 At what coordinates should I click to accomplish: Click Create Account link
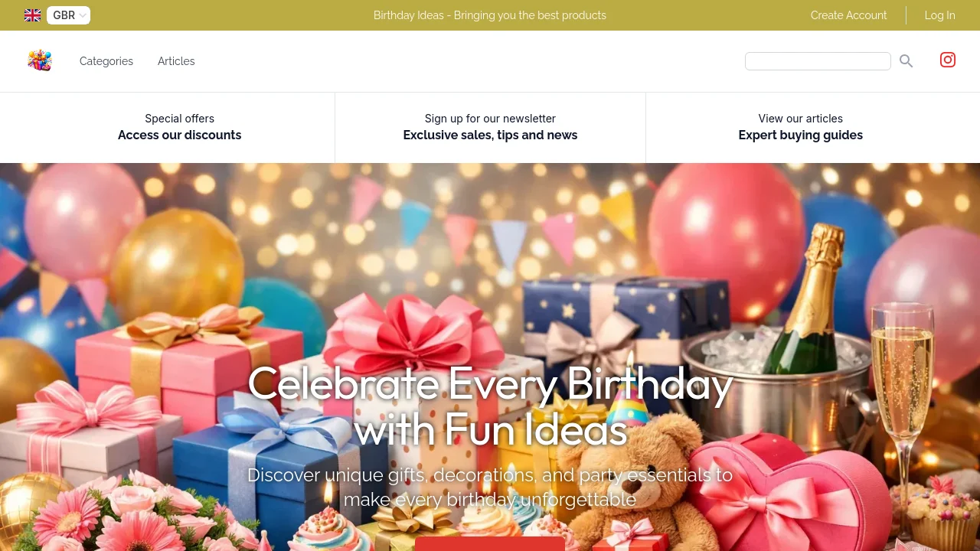coord(848,15)
